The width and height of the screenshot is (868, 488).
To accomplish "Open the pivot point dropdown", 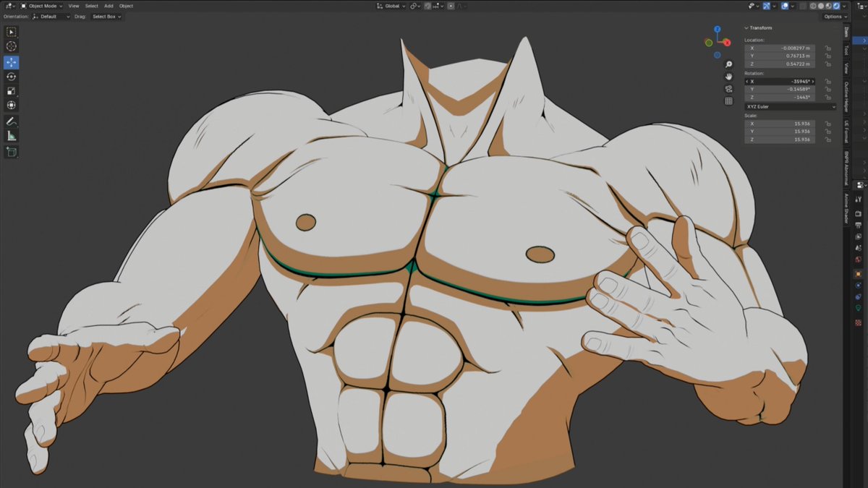I will point(415,6).
